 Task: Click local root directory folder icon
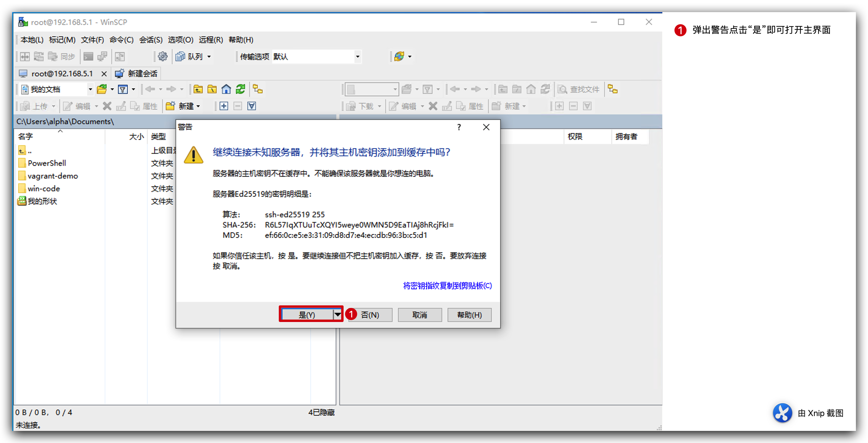(x=212, y=89)
